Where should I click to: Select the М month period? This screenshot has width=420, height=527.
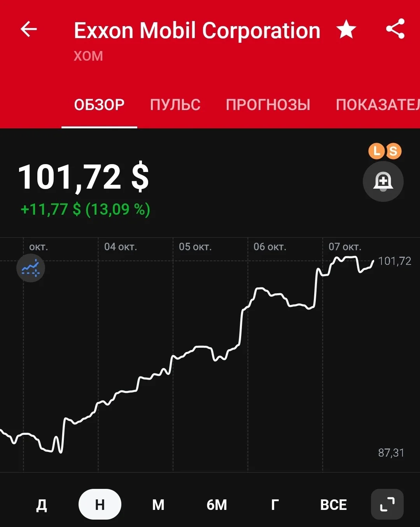coord(158,504)
